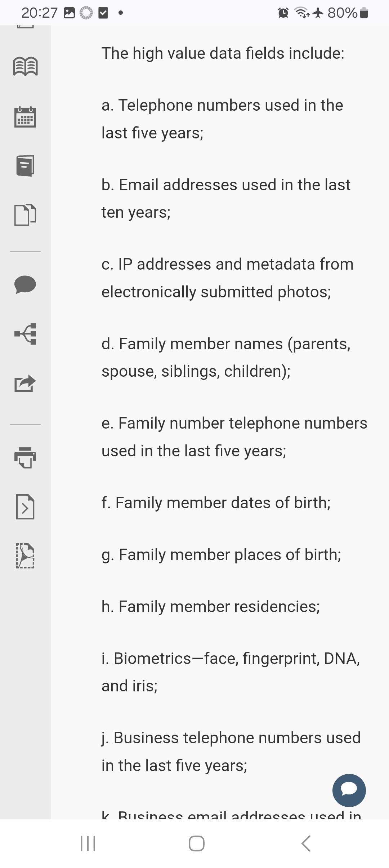389x868 pixels.
Task: Click the regulations.gov hierarchy tree icon
Action: click(25, 334)
